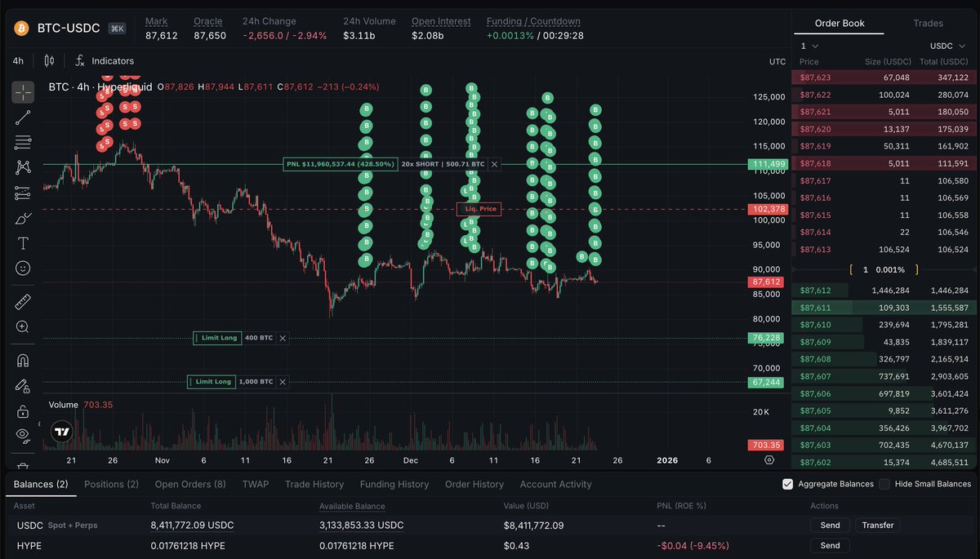Screen dimensions: 980x559
Task: Select the crosshair cursor tool
Action: (x=23, y=92)
